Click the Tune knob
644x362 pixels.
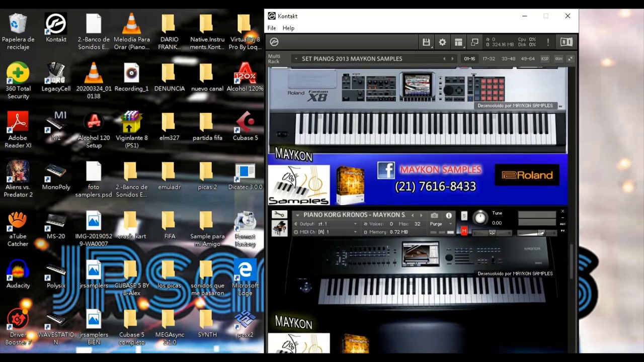tap(480, 218)
